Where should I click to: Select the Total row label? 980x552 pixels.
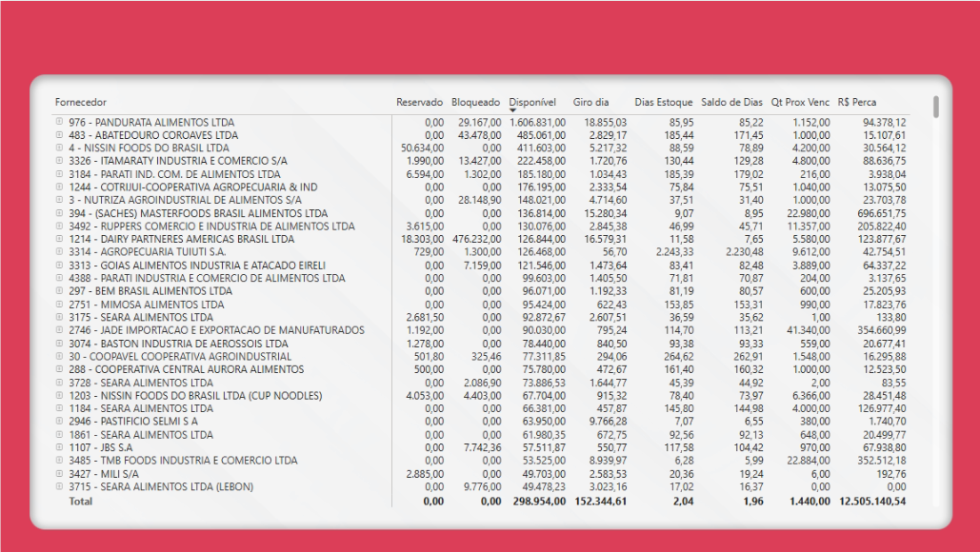coord(81,501)
